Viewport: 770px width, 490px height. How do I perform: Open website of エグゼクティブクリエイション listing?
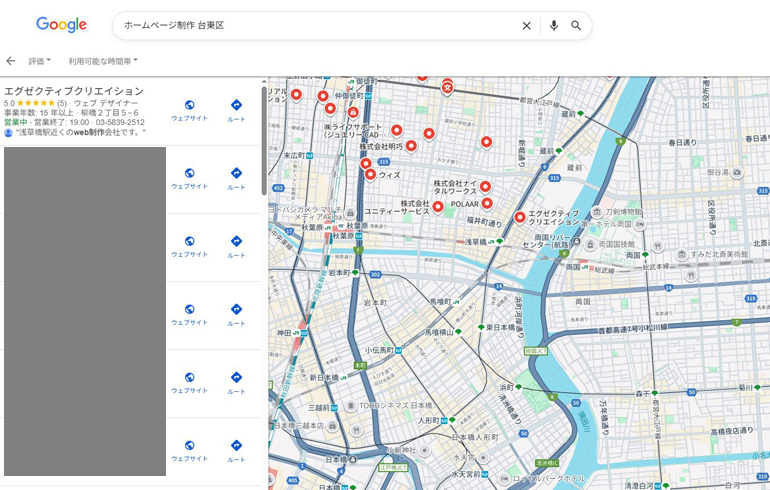pyautogui.click(x=189, y=109)
